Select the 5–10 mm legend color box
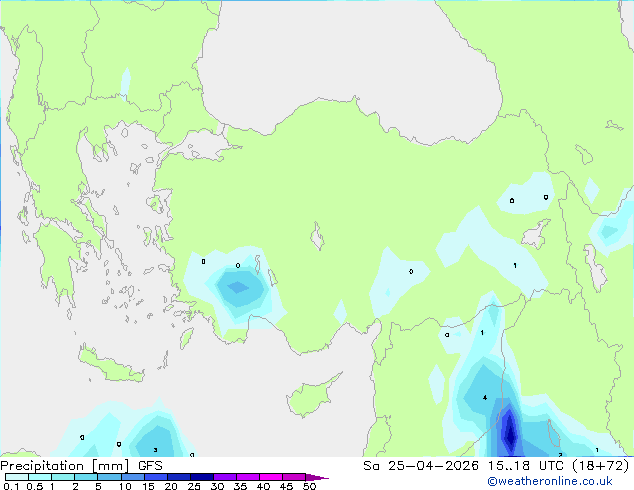Screen dimensions: 634x490 pos(110,477)
